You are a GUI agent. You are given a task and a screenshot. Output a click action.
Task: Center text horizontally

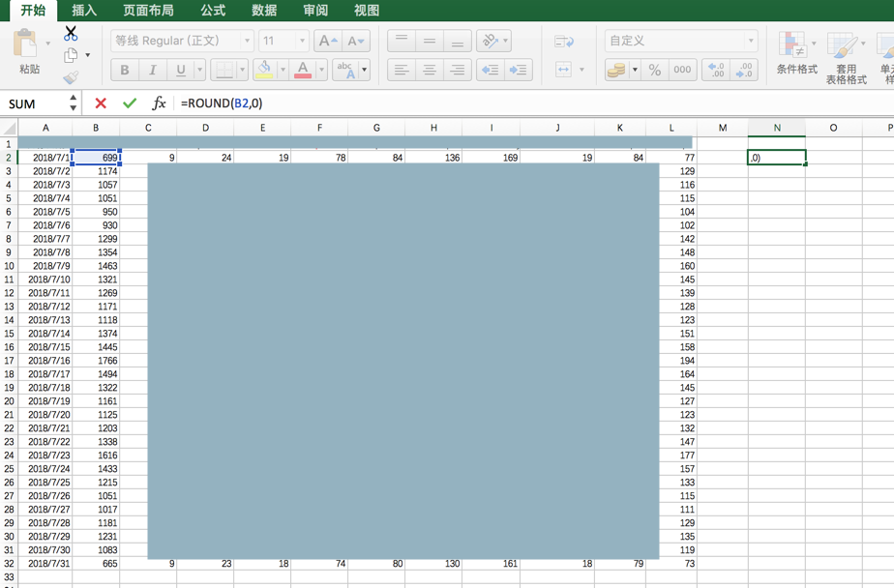(430, 70)
